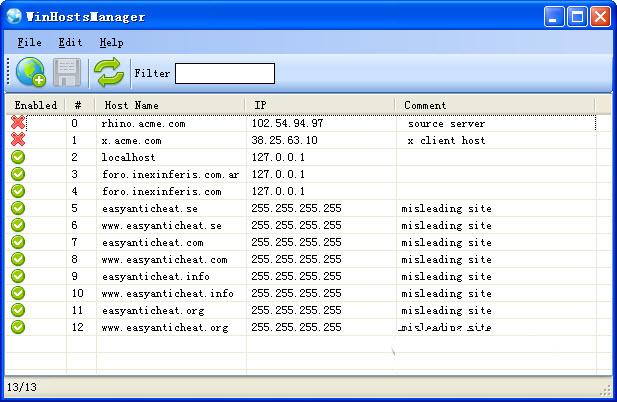617x402 pixels.
Task: Click the Enabled column header
Action: tap(36, 105)
